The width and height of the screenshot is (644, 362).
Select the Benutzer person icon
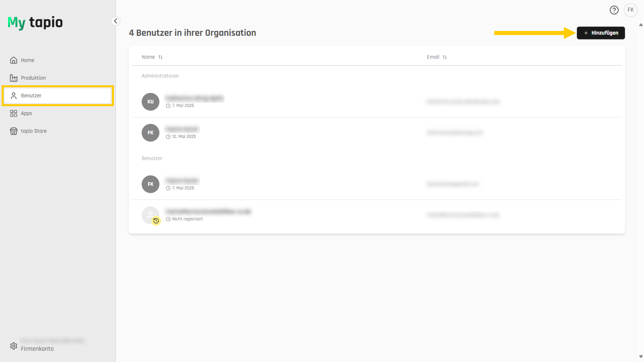pos(14,96)
